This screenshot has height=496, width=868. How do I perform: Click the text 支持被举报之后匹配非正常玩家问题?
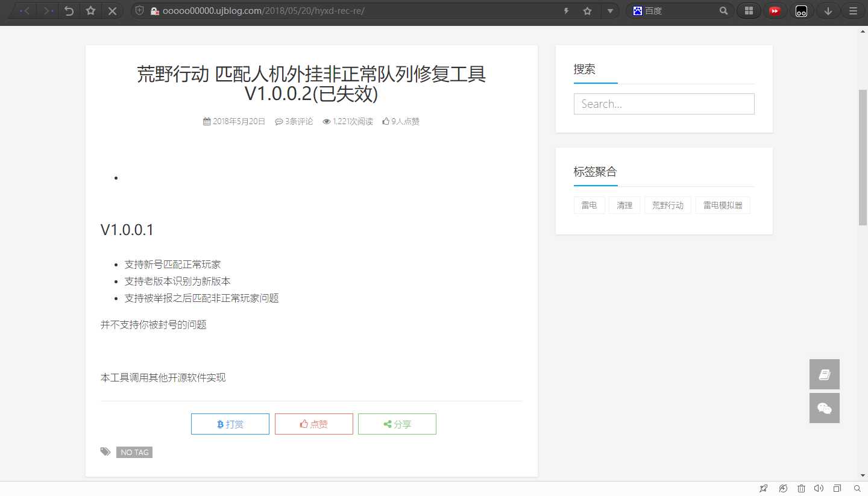[x=202, y=298]
